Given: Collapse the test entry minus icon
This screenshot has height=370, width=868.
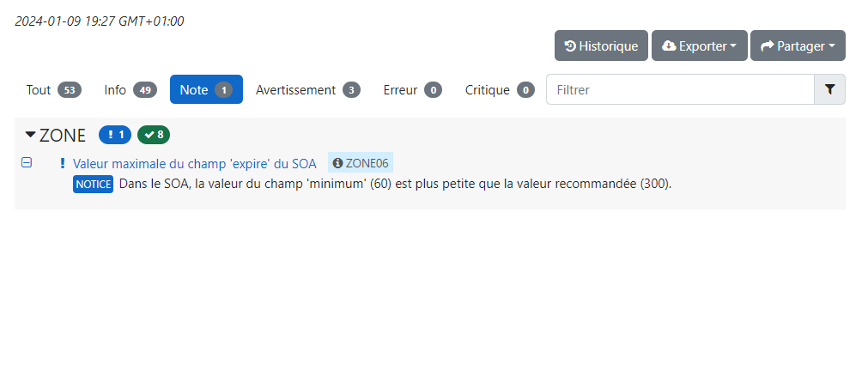Looking at the screenshot, I should (x=27, y=162).
